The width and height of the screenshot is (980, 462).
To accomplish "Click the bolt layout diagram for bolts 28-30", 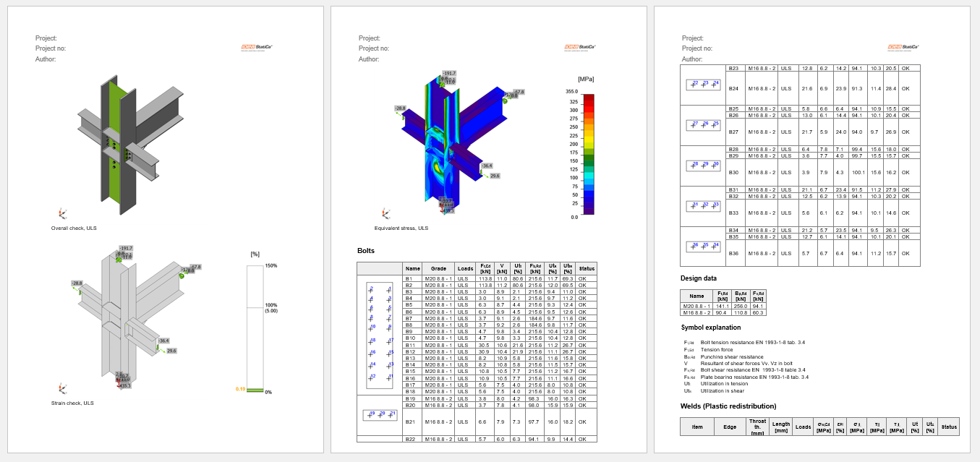I will 704,166.
